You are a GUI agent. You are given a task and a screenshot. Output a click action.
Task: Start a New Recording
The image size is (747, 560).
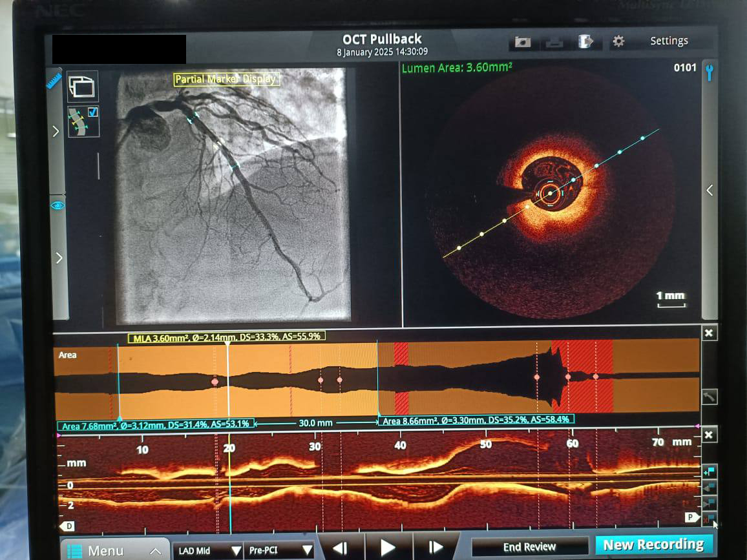point(653,545)
